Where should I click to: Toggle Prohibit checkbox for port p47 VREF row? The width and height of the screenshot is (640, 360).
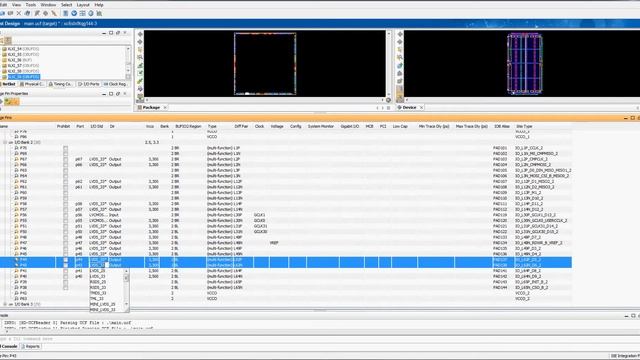pyautogui.click(x=65, y=243)
